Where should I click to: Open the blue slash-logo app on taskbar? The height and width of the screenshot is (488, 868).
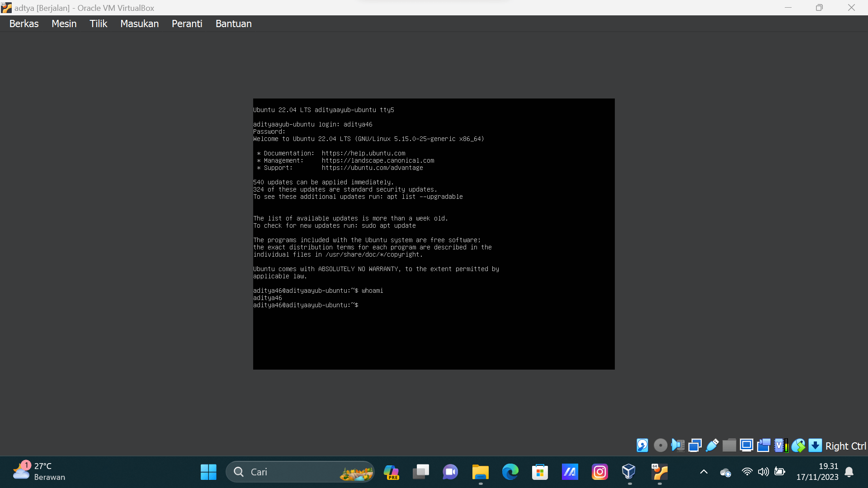(570, 472)
